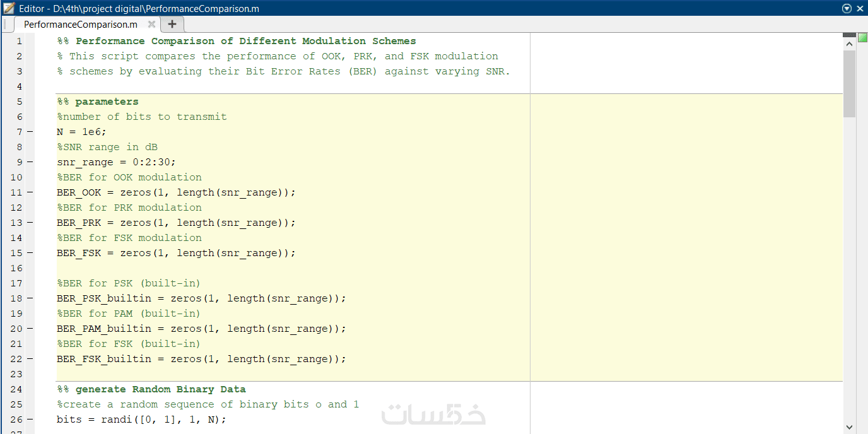This screenshot has width=868, height=434.
Task: Click line number 5 in the gutter
Action: point(20,102)
